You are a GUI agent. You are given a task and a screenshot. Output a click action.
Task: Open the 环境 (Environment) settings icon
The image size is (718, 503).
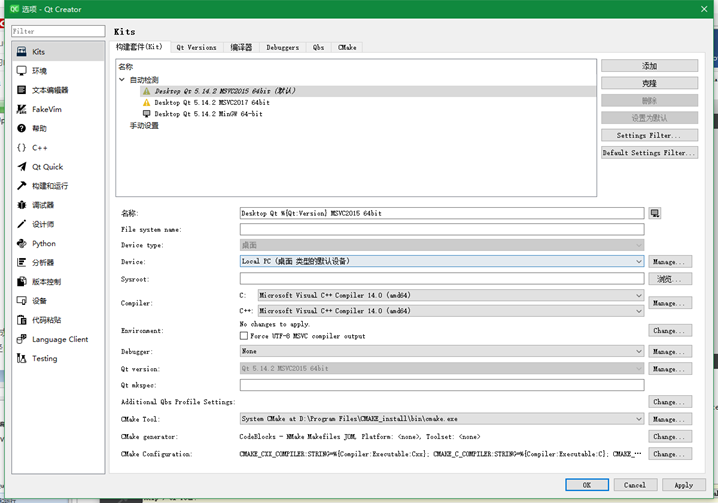tap(22, 71)
